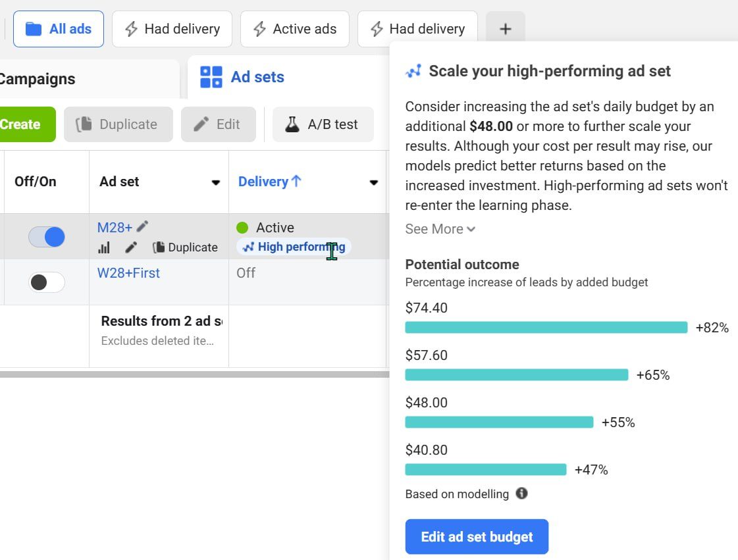Open the Delivery column dropdown arrow
Image resolution: width=738 pixels, height=560 pixels.
[x=374, y=182]
